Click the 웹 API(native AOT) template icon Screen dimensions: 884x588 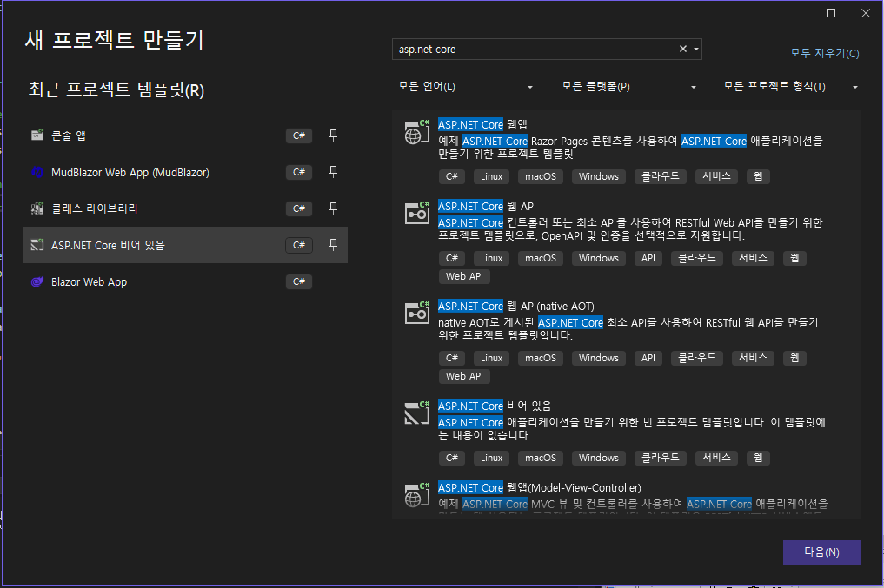[x=417, y=314]
